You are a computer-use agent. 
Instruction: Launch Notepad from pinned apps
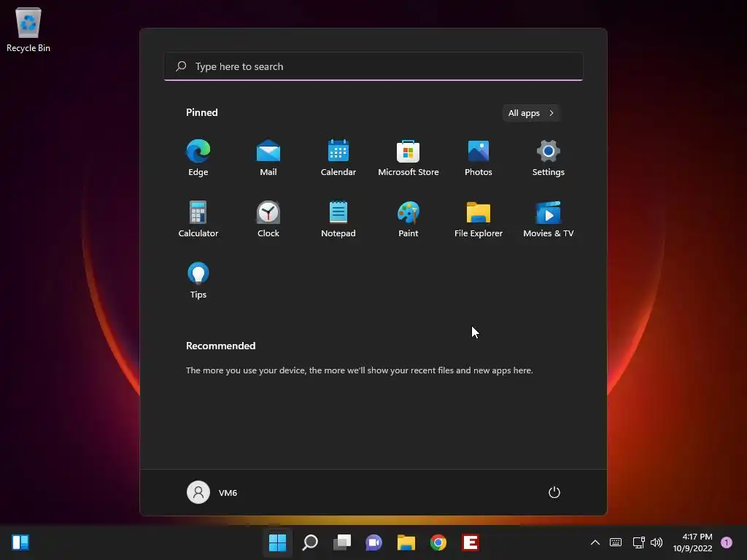coord(338,219)
